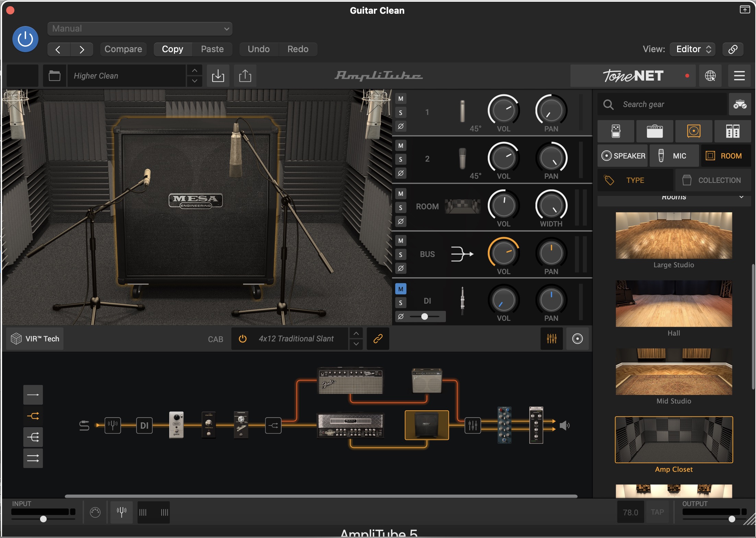Open the custom shop car icon
Image resolution: width=756 pixels, height=538 pixels.
[x=740, y=104]
